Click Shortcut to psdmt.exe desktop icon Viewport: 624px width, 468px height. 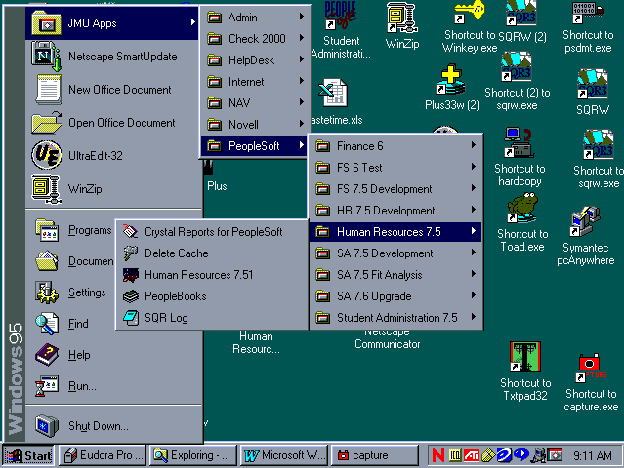click(x=588, y=28)
